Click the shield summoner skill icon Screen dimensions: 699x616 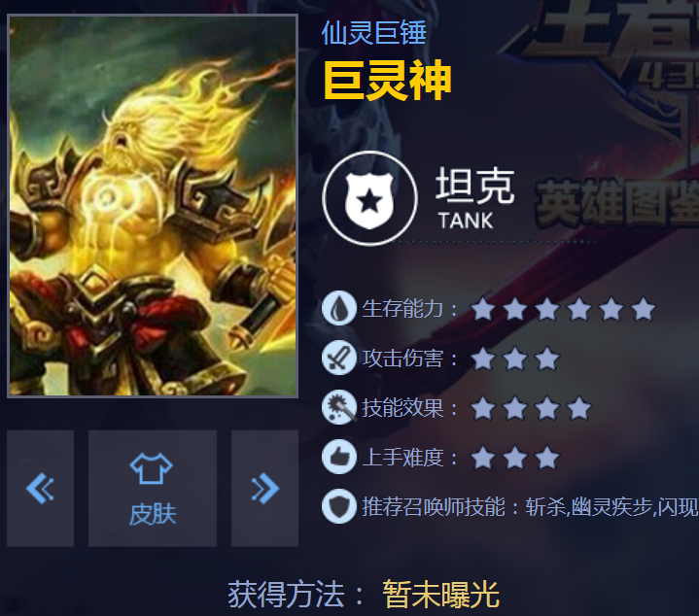pos(338,506)
